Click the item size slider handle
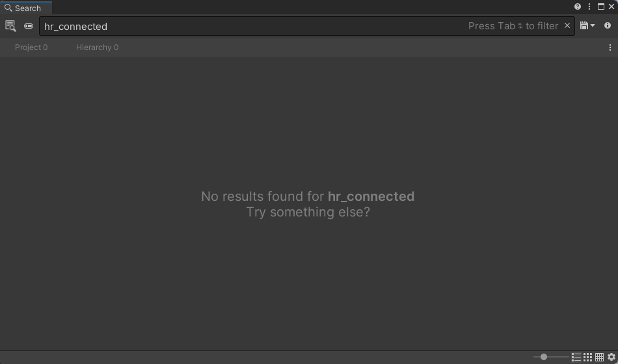Screen dimensions: 618x364 [543, 357]
